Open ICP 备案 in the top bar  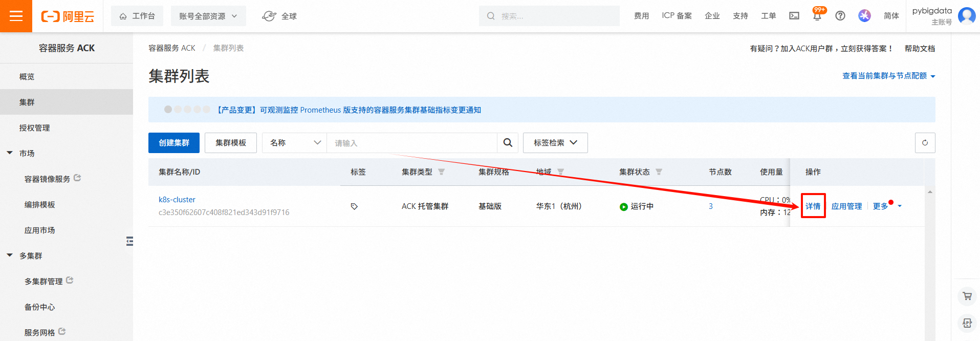click(x=677, y=16)
